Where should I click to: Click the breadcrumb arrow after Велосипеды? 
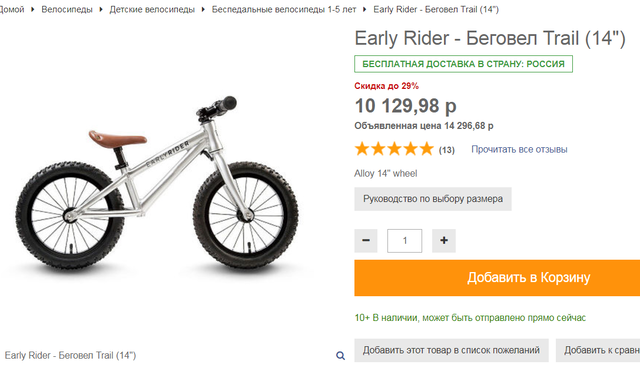click(101, 9)
